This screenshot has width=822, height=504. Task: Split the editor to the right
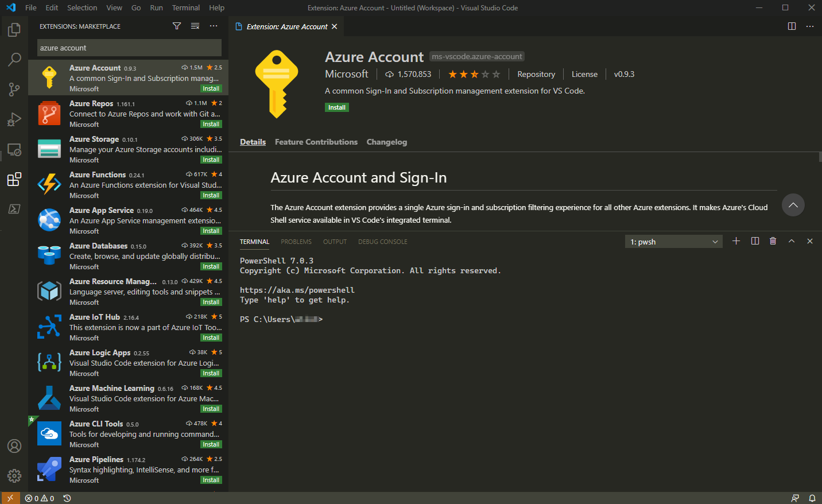click(x=792, y=26)
